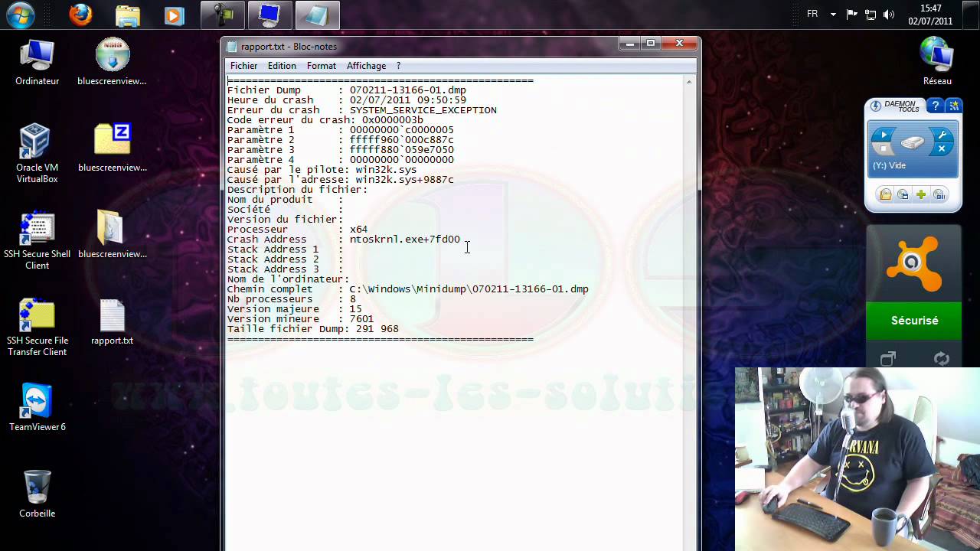Click the avast orange logo gadget
This screenshot has width=980, height=551.
coord(913,263)
